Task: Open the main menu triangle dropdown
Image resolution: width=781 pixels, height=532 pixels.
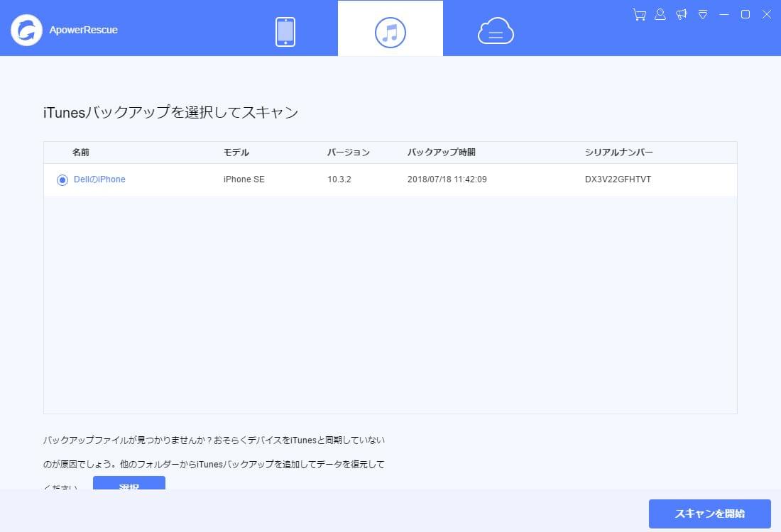Action: tap(703, 14)
